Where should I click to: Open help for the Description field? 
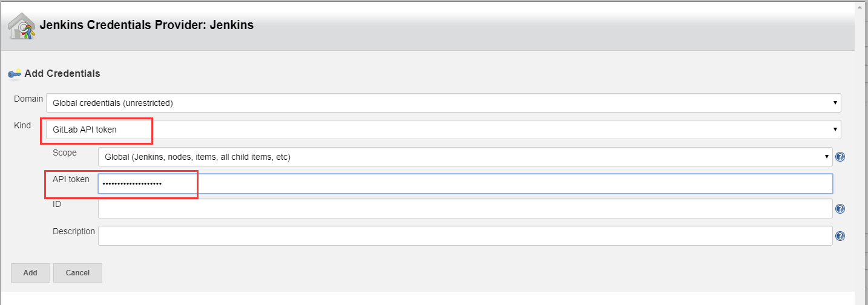(840, 236)
